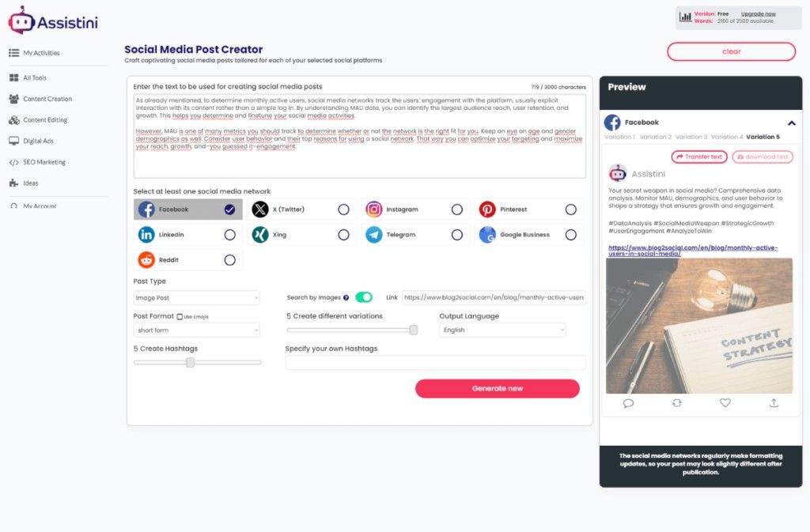Open the Post Type dropdown
Image resolution: width=810 pixels, height=532 pixels.
click(x=196, y=298)
